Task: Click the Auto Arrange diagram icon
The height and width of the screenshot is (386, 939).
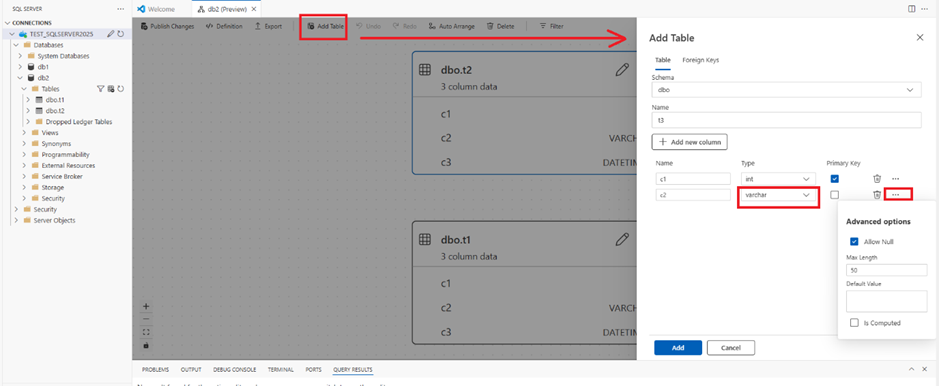Action: (x=432, y=26)
